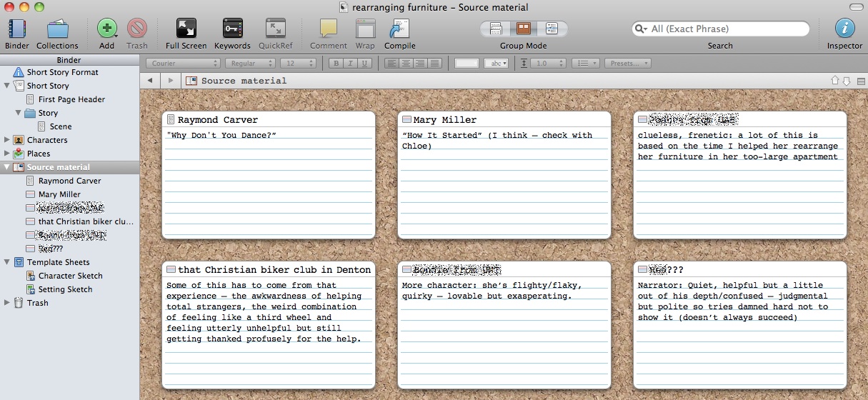Screen dimensions: 868x400
Task: Toggle bold formatting in format bar
Action: click(336, 64)
